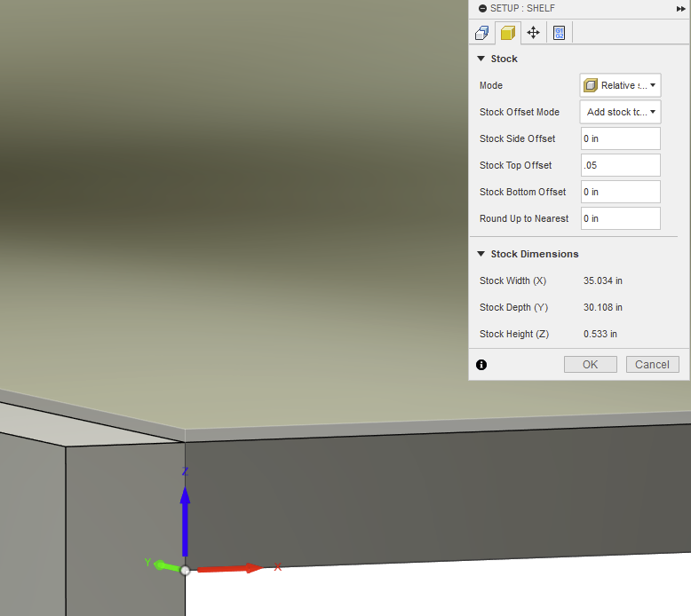Click the info icon at the dialog bottom
Screen dimensions: 691x616
[x=481, y=365]
